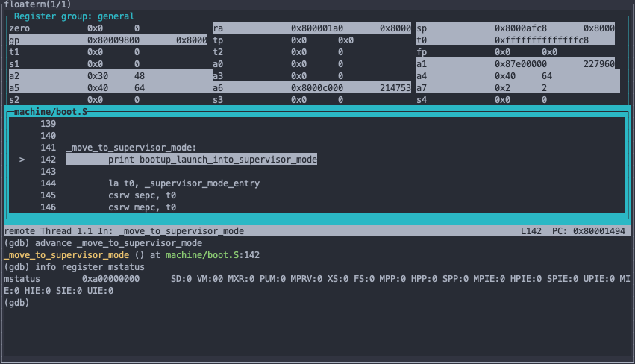Click the t0 register value 0xffffffffffffffc8
635x364 pixels.
click(541, 40)
